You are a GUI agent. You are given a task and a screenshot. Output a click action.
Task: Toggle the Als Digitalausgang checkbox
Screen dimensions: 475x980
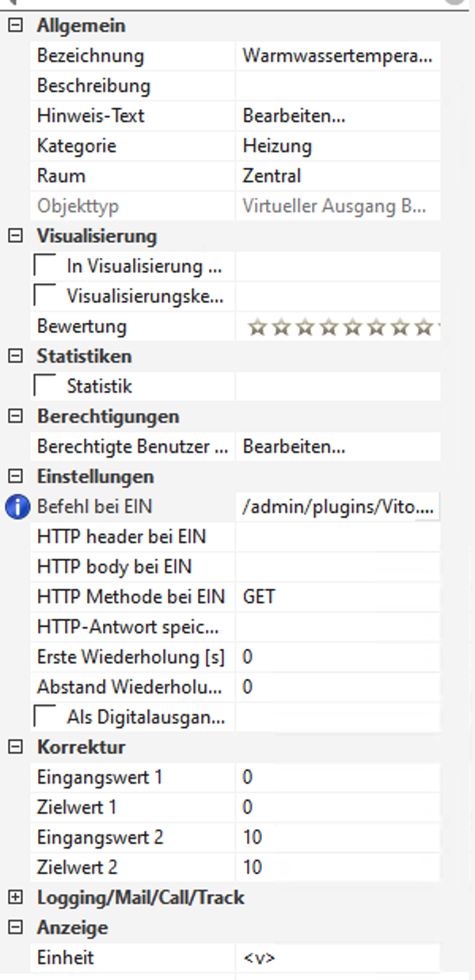pyautogui.click(x=46, y=717)
